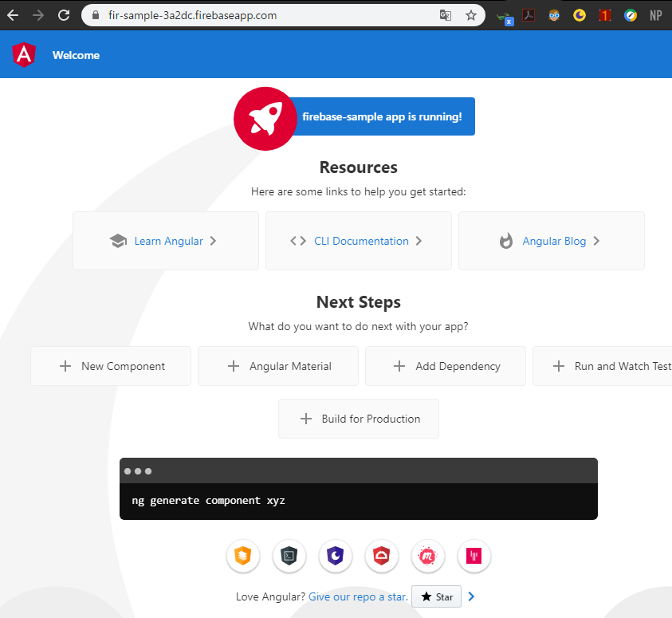
Task: Click Give our repo a star link
Action: (358, 596)
